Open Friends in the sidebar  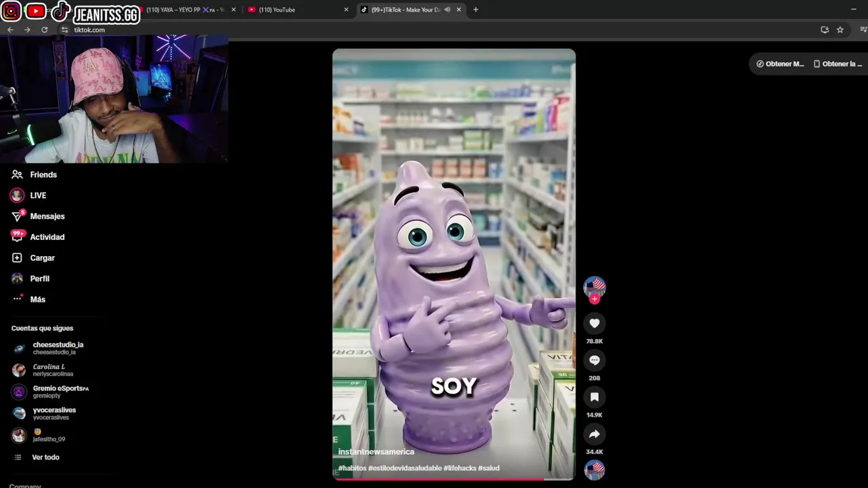[x=43, y=175]
